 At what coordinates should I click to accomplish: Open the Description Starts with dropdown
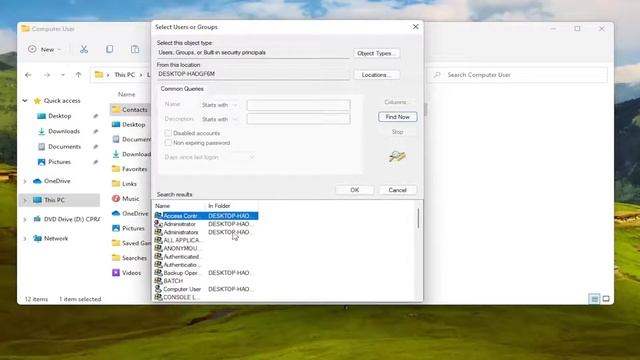tap(220, 119)
